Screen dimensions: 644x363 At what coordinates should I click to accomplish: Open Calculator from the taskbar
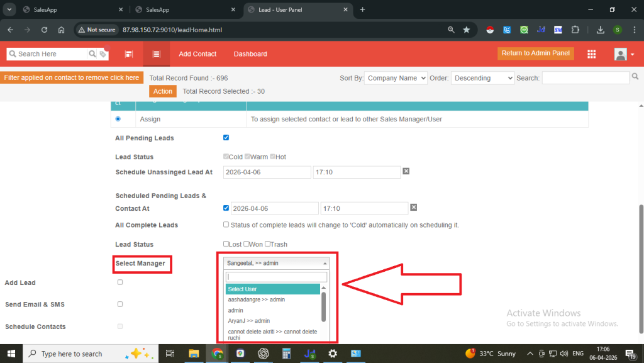pos(286,354)
